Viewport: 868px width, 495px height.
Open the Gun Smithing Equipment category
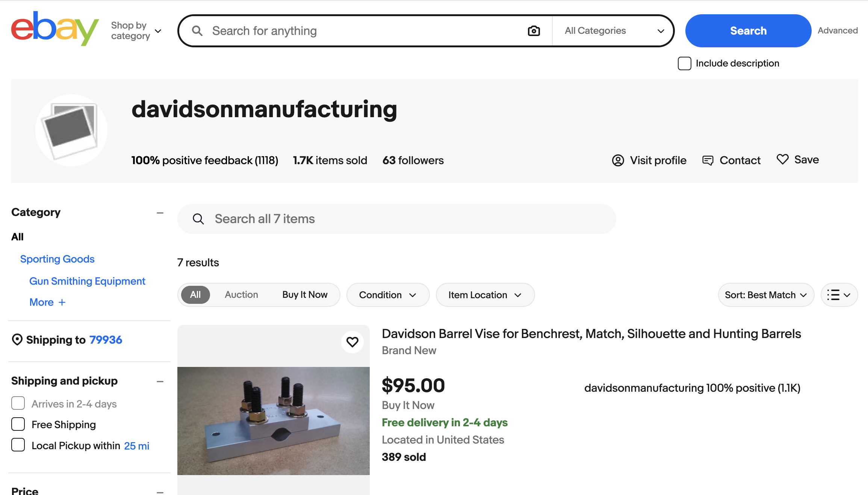(87, 281)
